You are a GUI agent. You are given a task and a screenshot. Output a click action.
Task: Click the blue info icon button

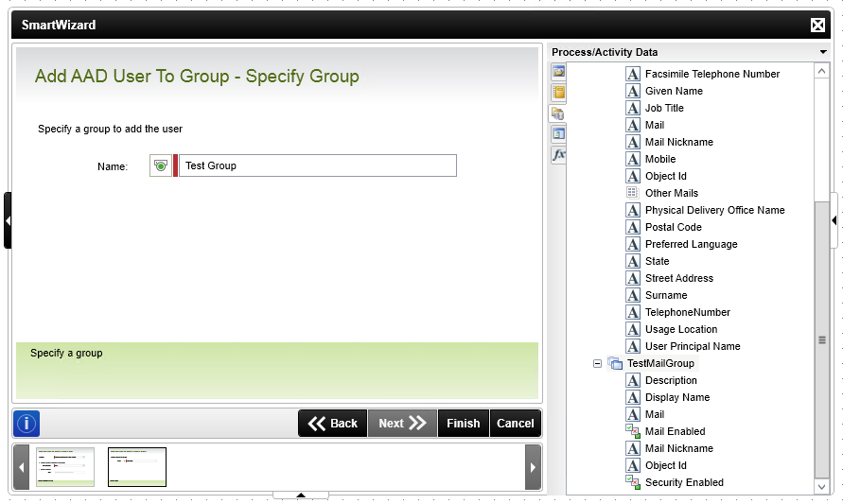click(26, 424)
